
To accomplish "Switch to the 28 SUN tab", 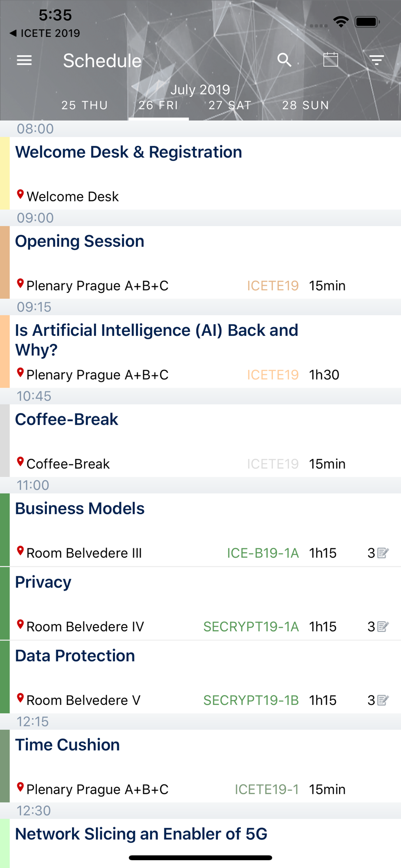I will click(306, 105).
